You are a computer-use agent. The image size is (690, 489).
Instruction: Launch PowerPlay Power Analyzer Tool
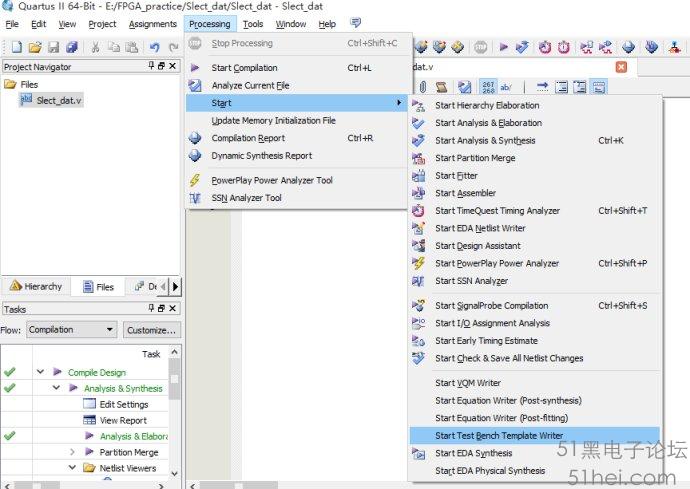click(295, 180)
